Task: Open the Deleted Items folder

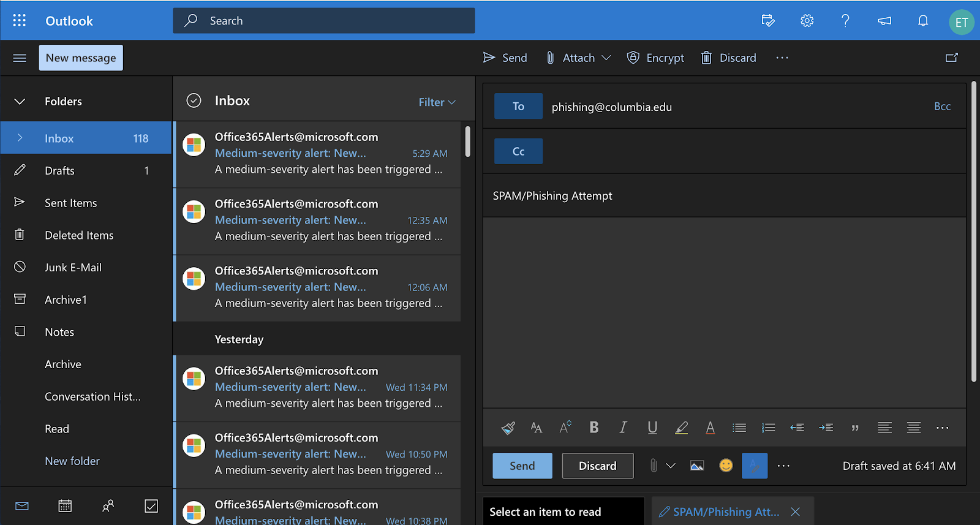Action: tap(86, 235)
